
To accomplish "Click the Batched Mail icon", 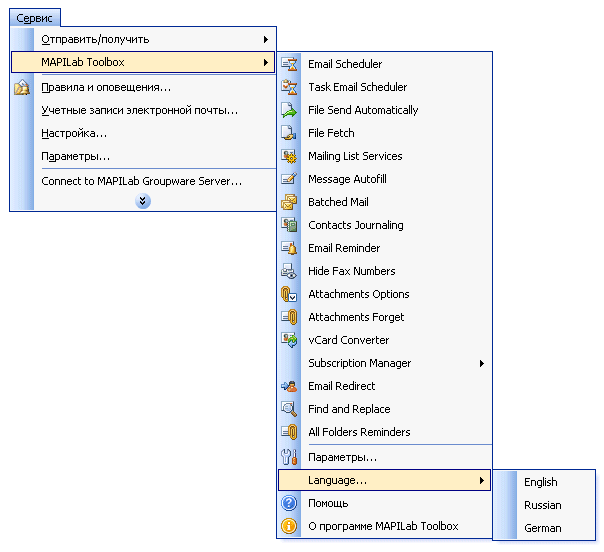I will 290,202.
